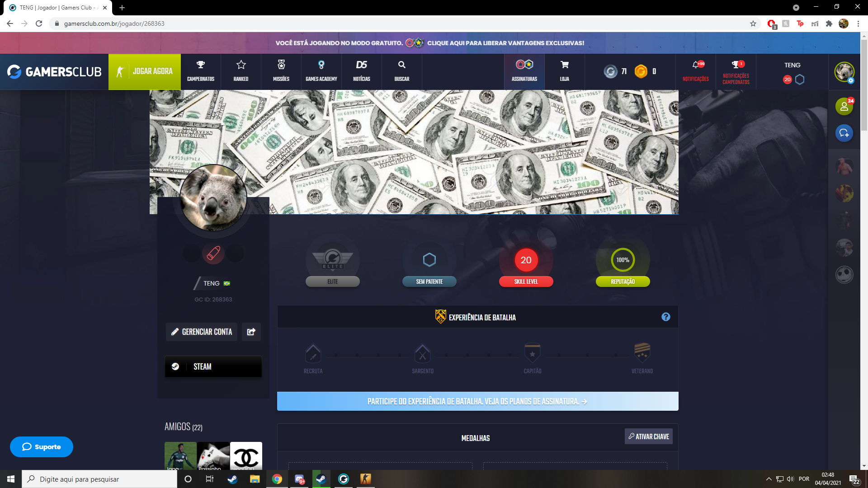Screen dimensions: 868x488
Task: Click Experiência de Batalha help icon
Action: pos(665,317)
